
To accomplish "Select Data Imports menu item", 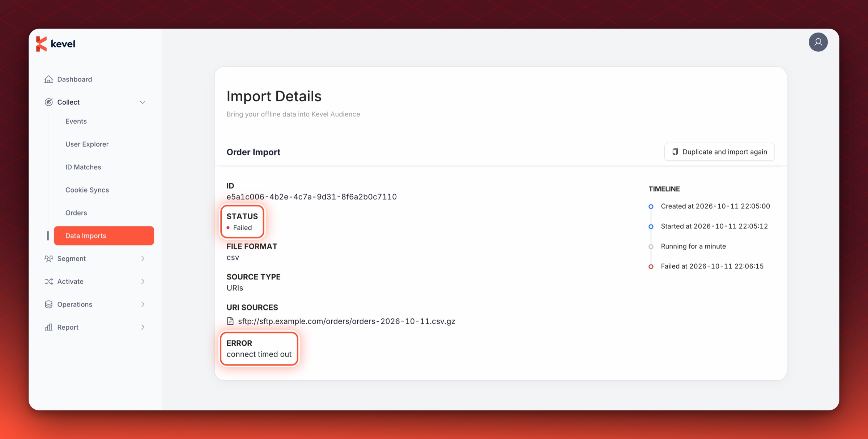I will click(104, 236).
